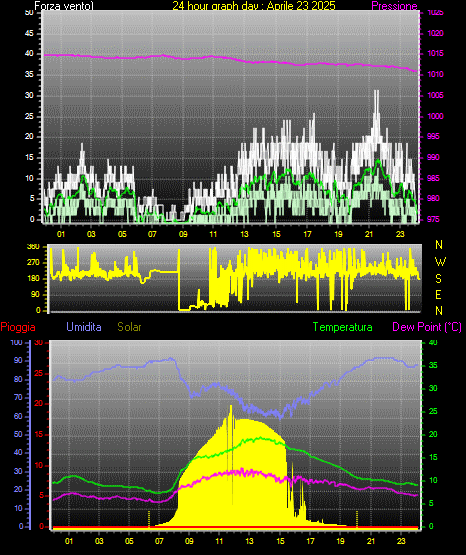The width and height of the screenshot is (466, 555).
Task: Click the '21' hour label under wind chart
Action: (x=369, y=234)
